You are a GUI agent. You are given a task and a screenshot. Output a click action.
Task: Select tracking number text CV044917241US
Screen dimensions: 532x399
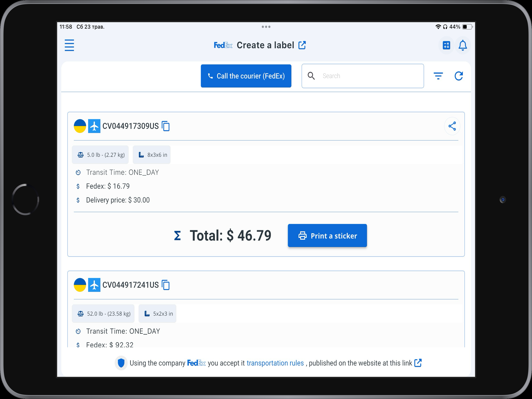[131, 285]
